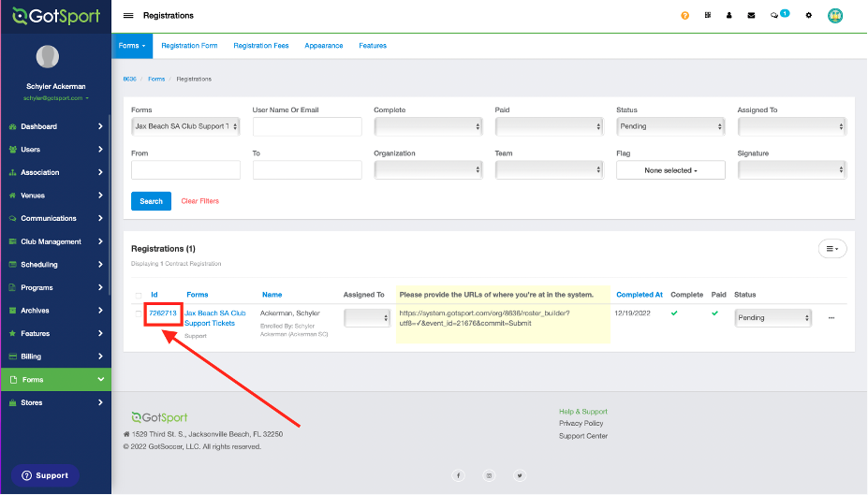The height and width of the screenshot is (495, 868).
Task: Open row Assigned To dropdown
Action: tap(367, 318)
